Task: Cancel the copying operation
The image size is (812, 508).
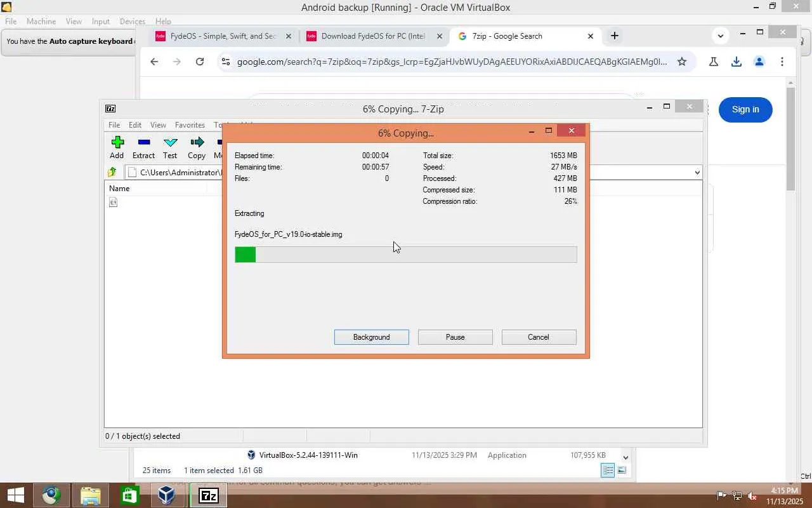Action: pos(539,337)
